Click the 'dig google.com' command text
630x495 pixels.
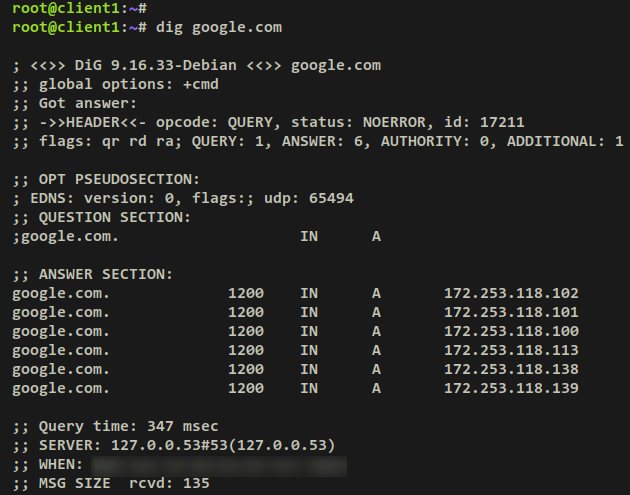[219, 28]
